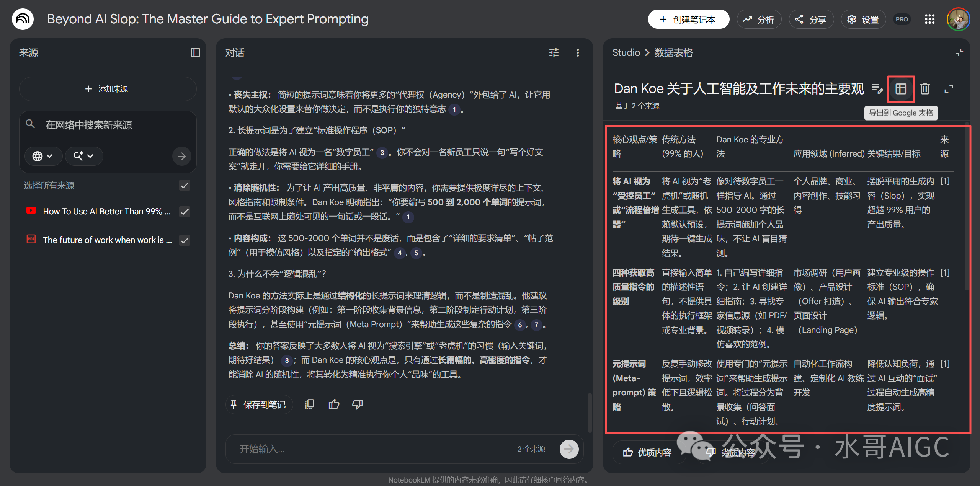Open the chat three-dot options menu
This screenshot has height=486, width=980.
point(578,53)
